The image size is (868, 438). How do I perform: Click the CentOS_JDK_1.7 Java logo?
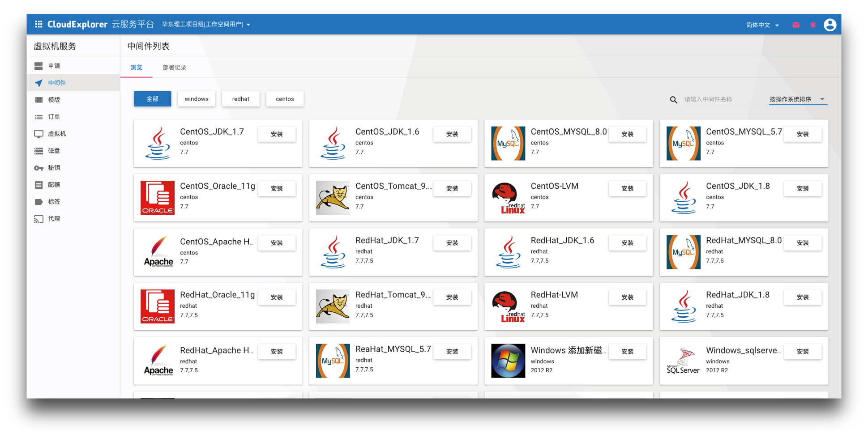pyautogui.click(x=158, y=143)
